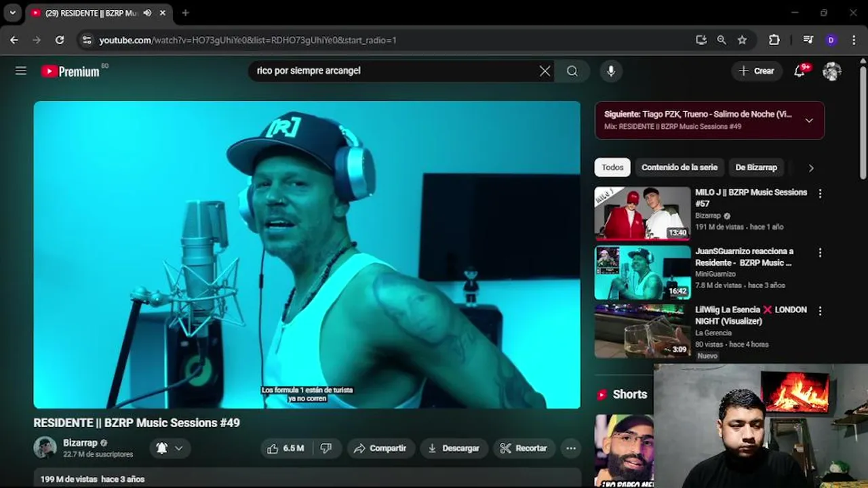Open options menu for JuanSGuarnizo video
This screenshot has width=868, height=488.
click(820, 253)
